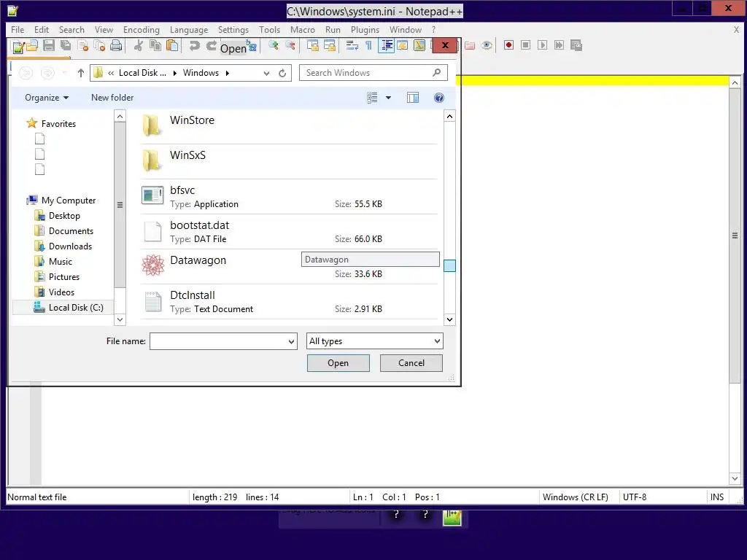Click the Define your language icon
This screenshot has height=560, width=747.
[x=403, y=45]
